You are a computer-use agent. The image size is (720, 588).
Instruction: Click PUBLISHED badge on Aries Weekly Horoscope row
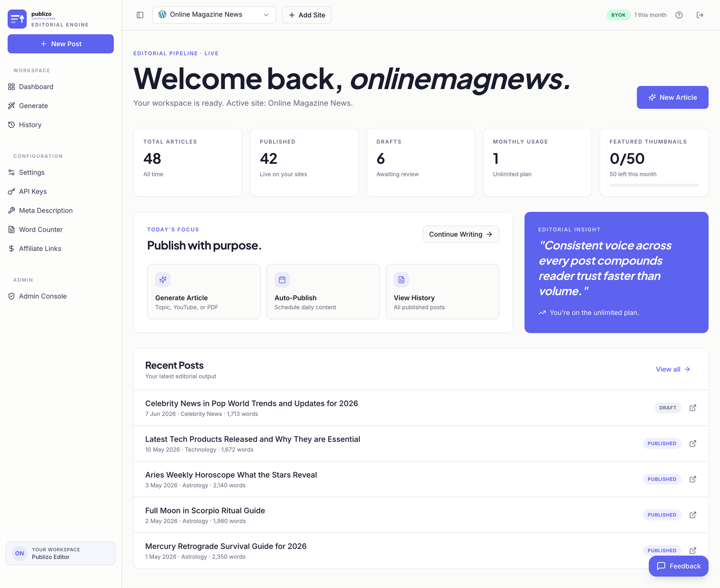click(662, 479)
